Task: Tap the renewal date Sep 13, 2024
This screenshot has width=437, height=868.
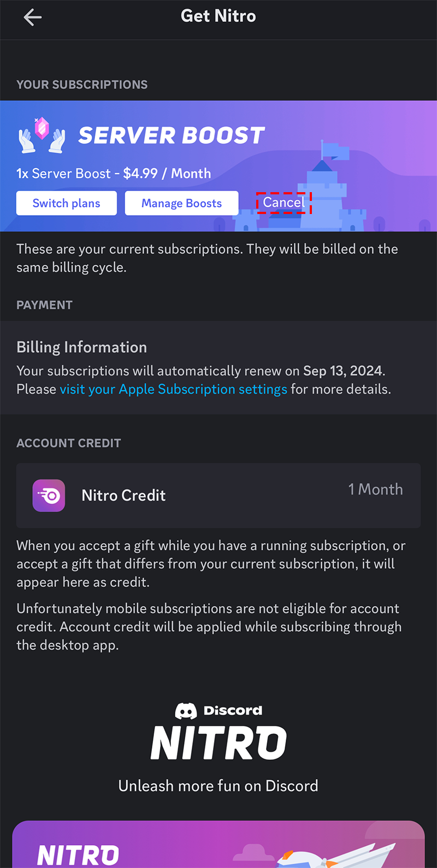Action: click(343, 371)
